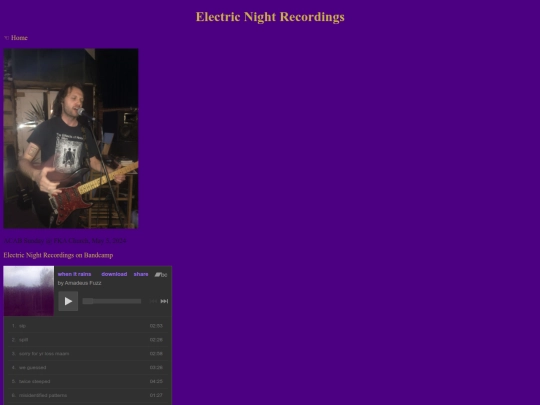The height and width of the screenshot is (405, 540).
Task: Open Electric Night Recordings on Bandcamp link
Action: pyautogui.click(x=58, y=255)
